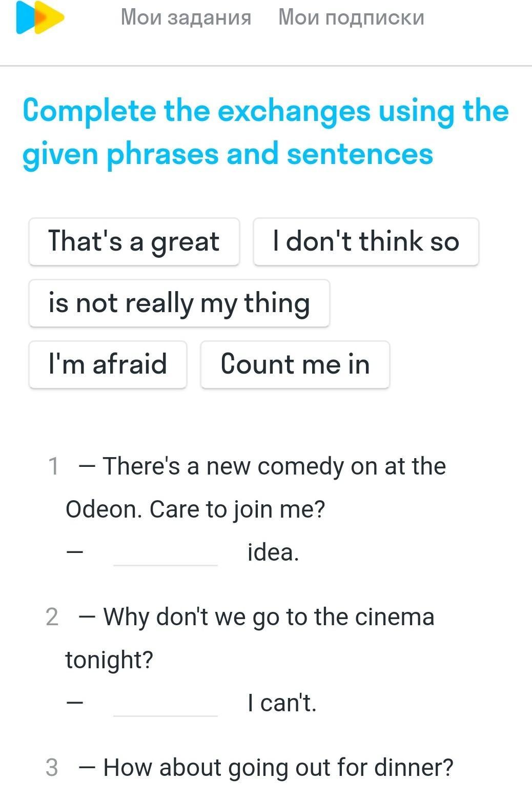
Task: Pick the "I don't think so" phrase
Action: click(x=366, y=241)
